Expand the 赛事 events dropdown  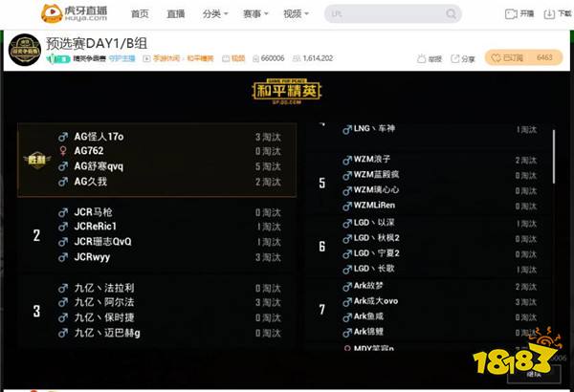[x=254, y=13]
